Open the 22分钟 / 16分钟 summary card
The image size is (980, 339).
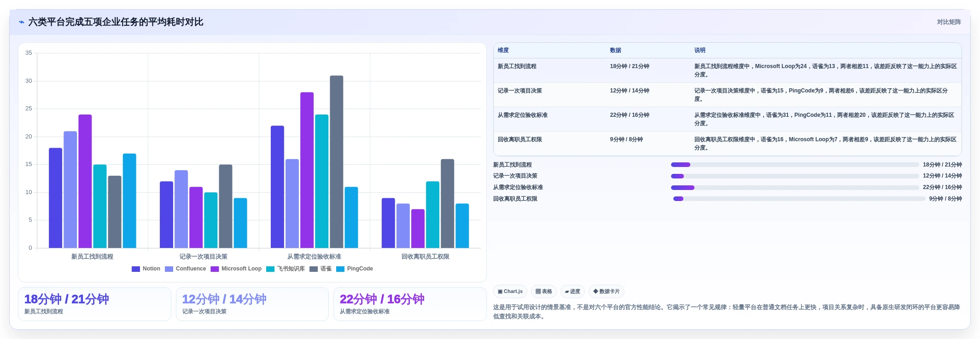410,304
